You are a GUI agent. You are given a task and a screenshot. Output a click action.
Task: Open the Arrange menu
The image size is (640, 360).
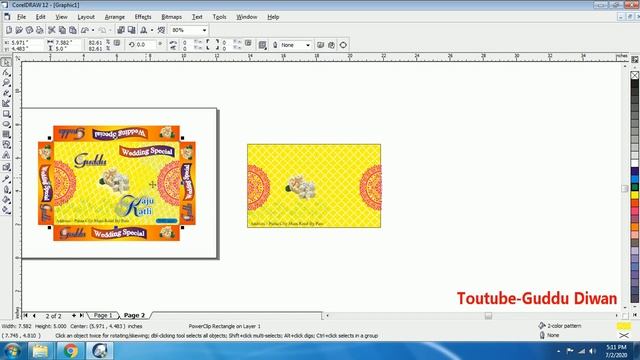tap(115, 17)
